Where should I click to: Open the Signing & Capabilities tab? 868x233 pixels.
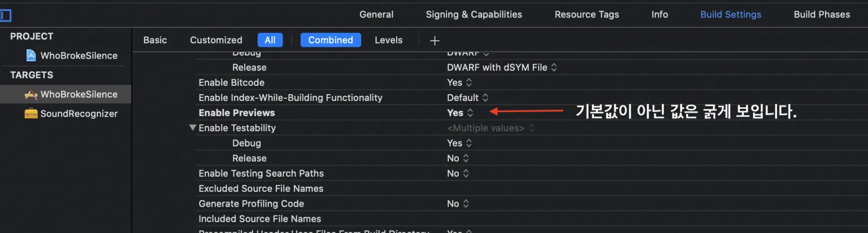[474, 15]
